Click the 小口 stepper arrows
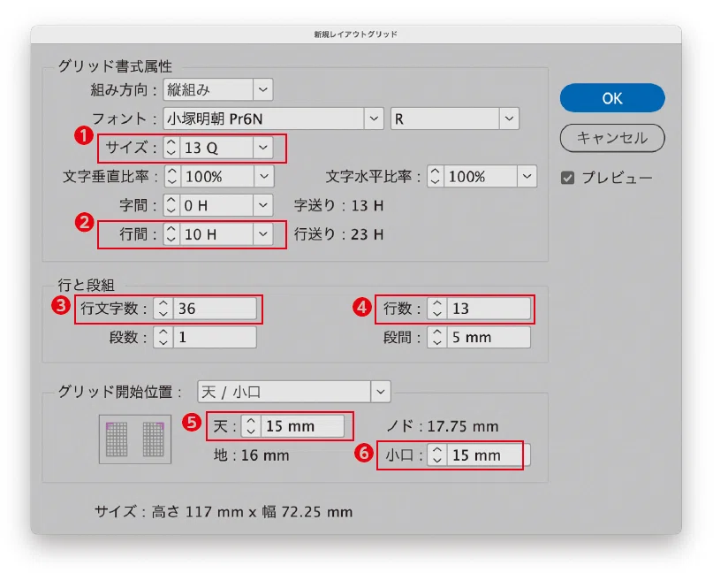The height and width of the screenshot is (573, 728). (437, 455)
